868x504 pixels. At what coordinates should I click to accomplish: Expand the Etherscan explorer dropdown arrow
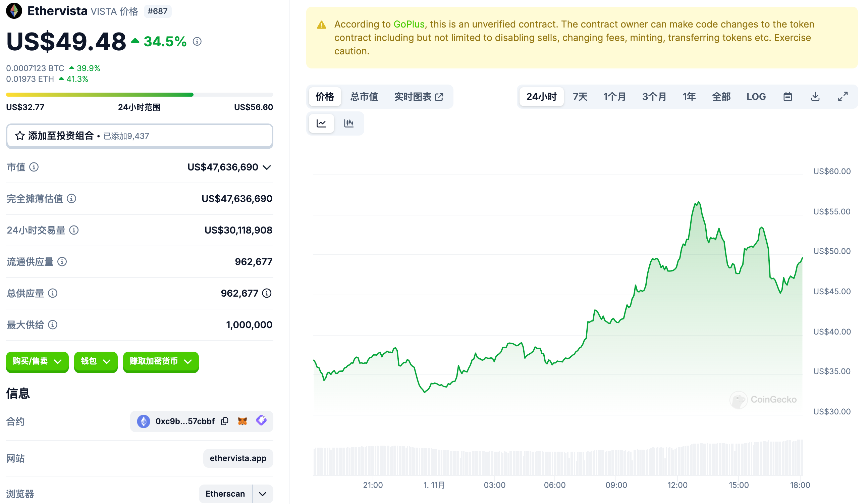[263, 494]
